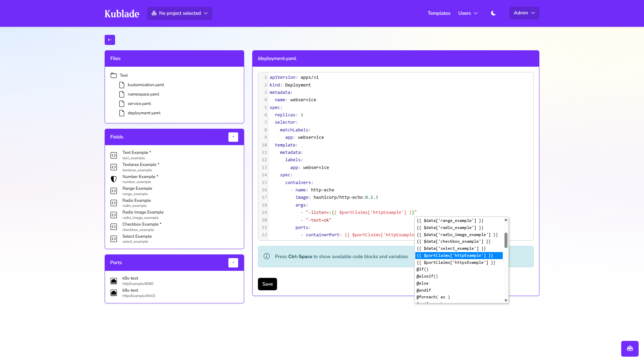
Task: Choose $data['checkbox_example'] autocomplete suggestion
Action: (459, 241)
